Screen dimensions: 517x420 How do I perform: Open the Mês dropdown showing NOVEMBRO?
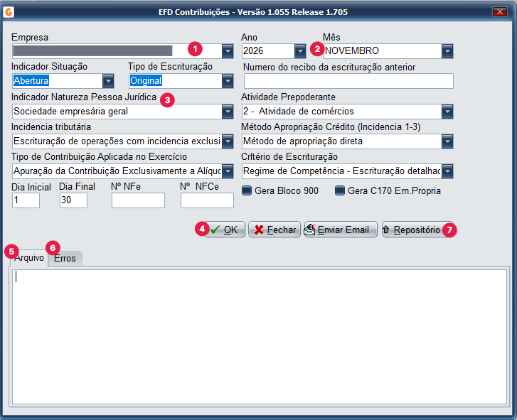(447, 51)
